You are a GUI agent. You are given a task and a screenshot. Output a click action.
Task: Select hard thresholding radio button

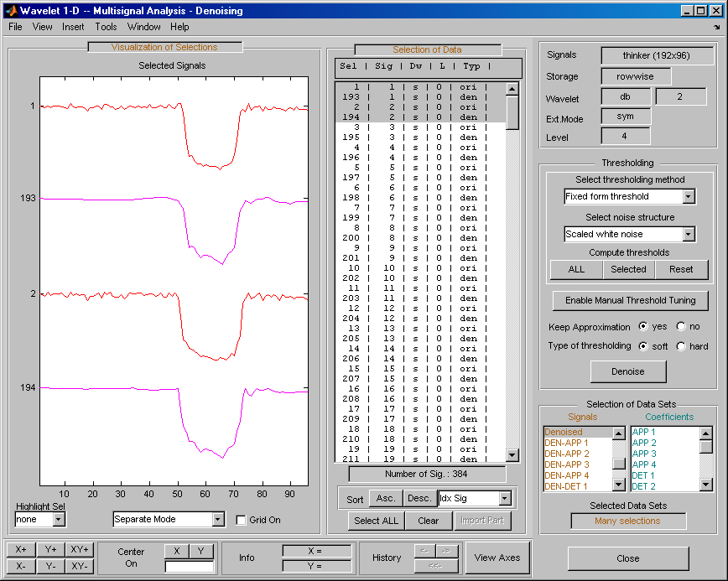[681, 346]
